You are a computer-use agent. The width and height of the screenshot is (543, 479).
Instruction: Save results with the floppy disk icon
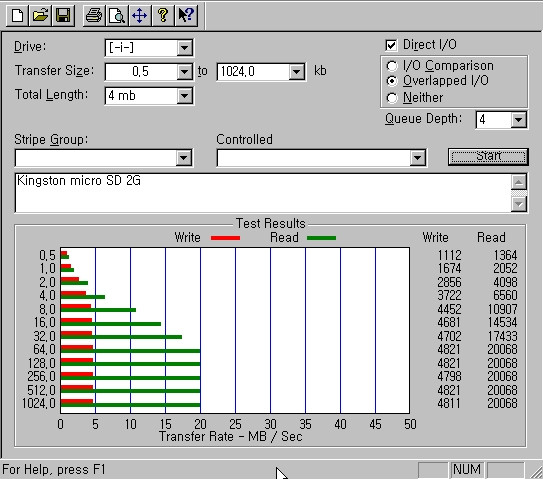tap(63, 16)
